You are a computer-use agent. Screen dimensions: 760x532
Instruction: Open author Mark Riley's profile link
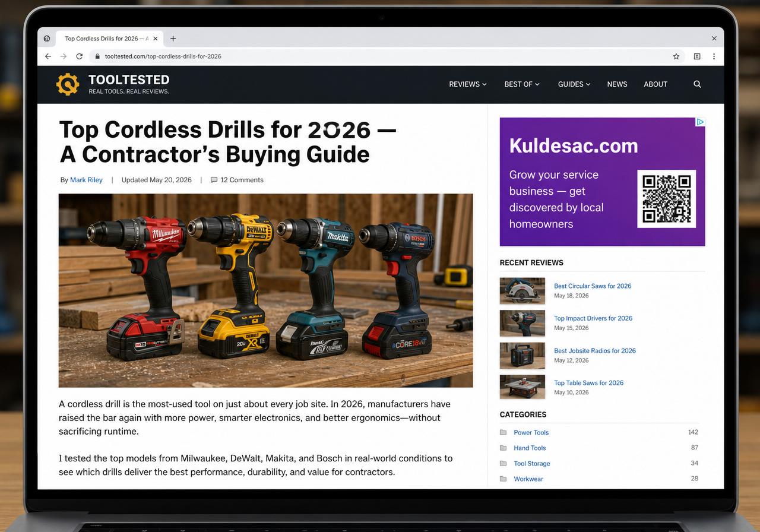86,180
